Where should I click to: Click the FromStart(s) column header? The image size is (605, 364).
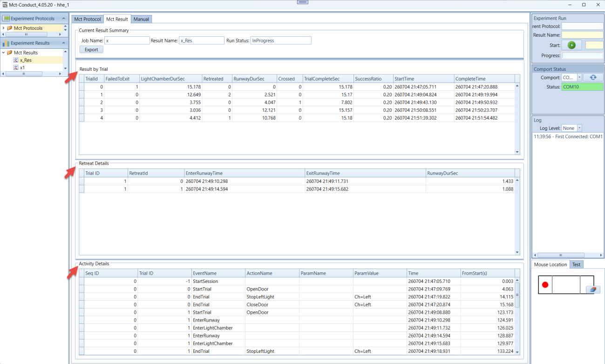pyautogui.click(x=487, y=273)
